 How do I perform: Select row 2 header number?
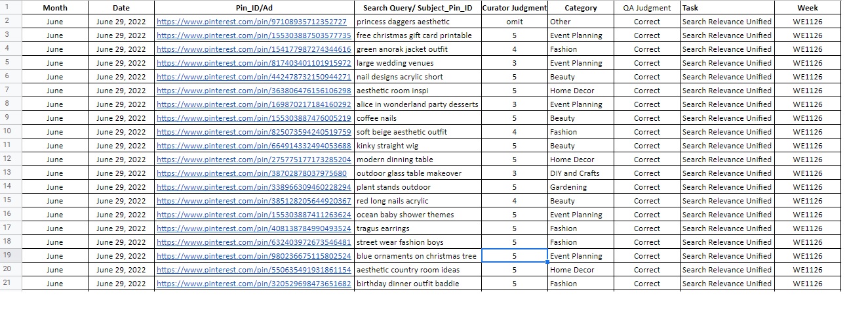7,21
